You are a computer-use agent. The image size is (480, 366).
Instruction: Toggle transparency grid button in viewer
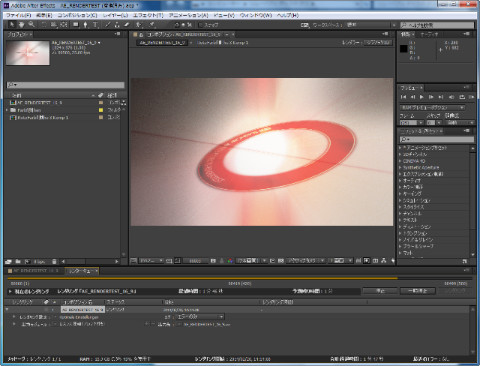281,261
